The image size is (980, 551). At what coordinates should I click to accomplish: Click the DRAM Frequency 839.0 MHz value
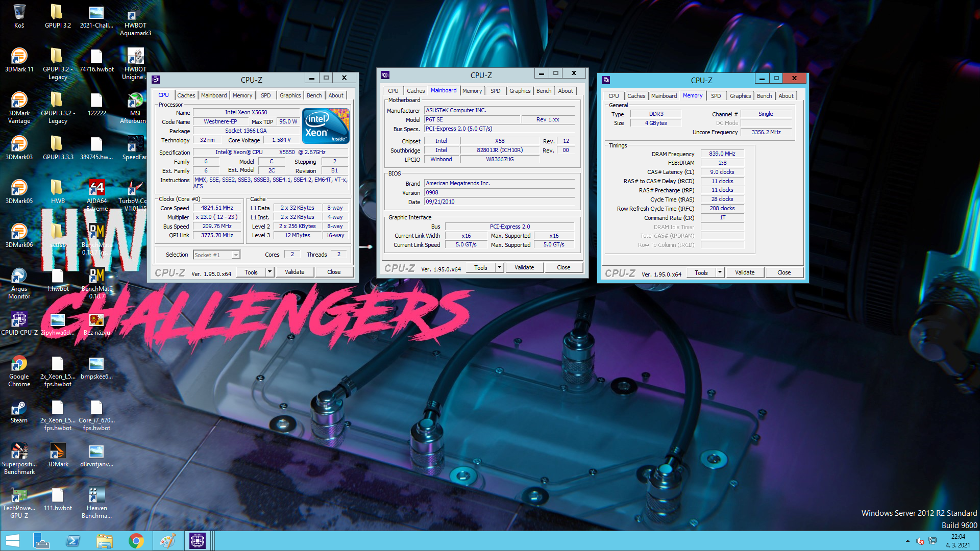(722, 154)
